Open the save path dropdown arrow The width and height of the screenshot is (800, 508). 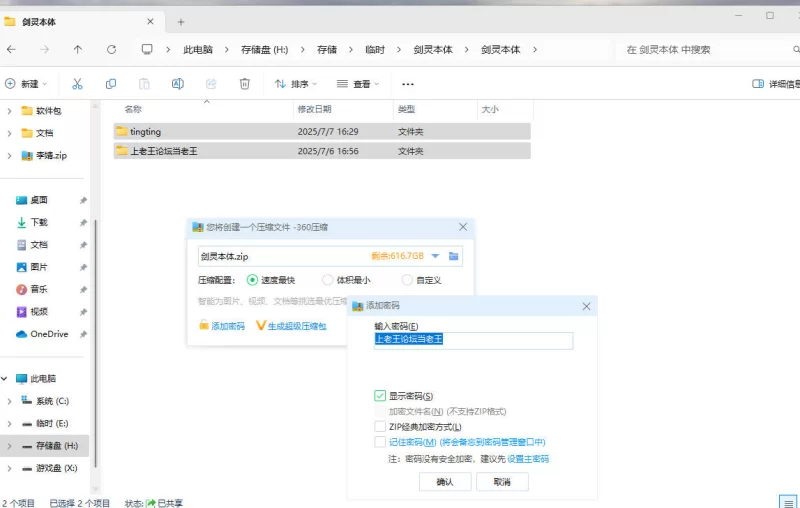[435, 256]
